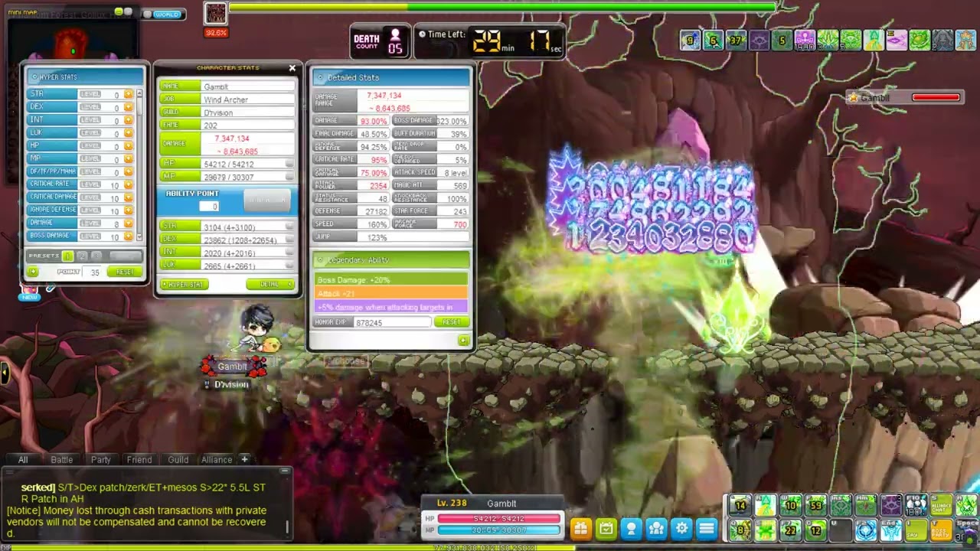Select Hyper Stats preset 1
This screenshot has width=980, height=551.
[x=67, y=256]
